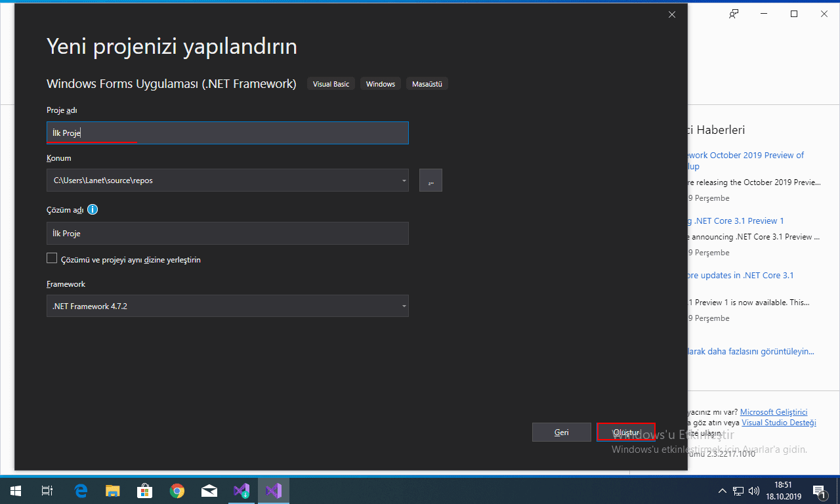840x504 pixels.
Task: Maximize the Visual Studio Installer window
Action: [794, 14]
